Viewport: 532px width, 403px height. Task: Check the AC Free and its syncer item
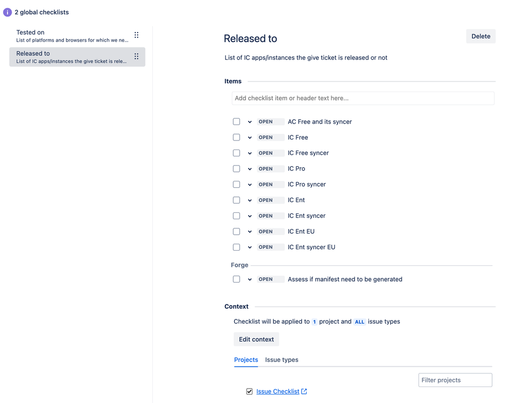236,122
